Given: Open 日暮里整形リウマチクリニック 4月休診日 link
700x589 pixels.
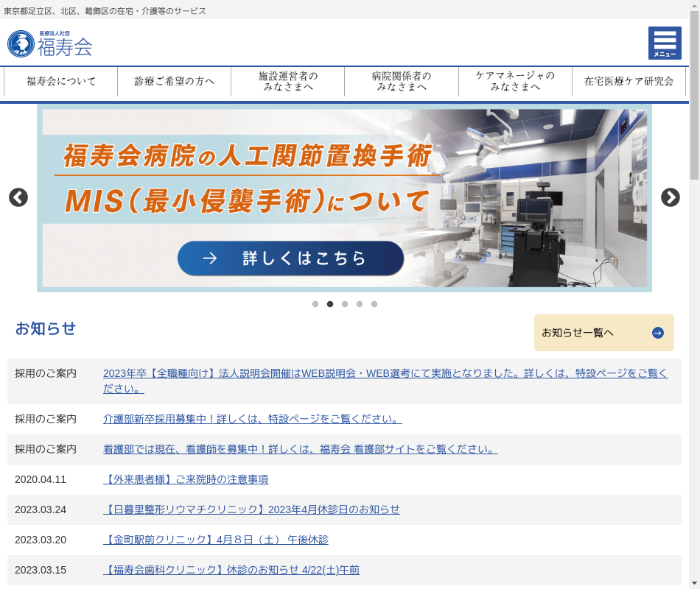Looking at the screenshot, I should click(x=251, y=509).
